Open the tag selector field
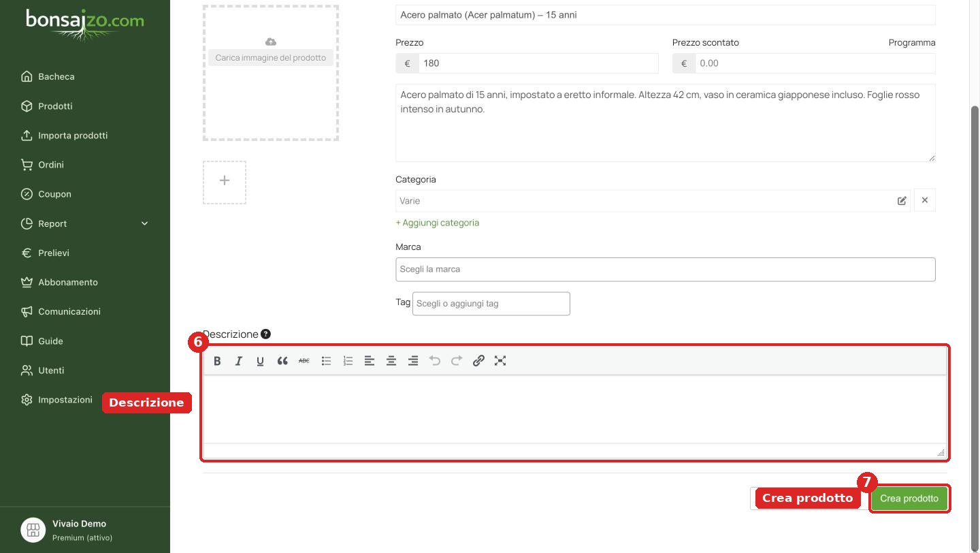This screenshot has width=980, height=553. [491, 304]
